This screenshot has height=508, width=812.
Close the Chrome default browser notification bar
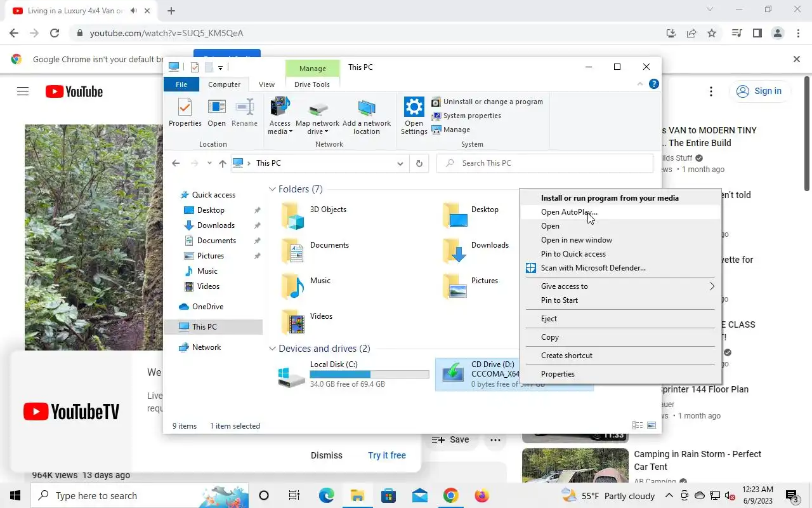(x=797, y=59)
